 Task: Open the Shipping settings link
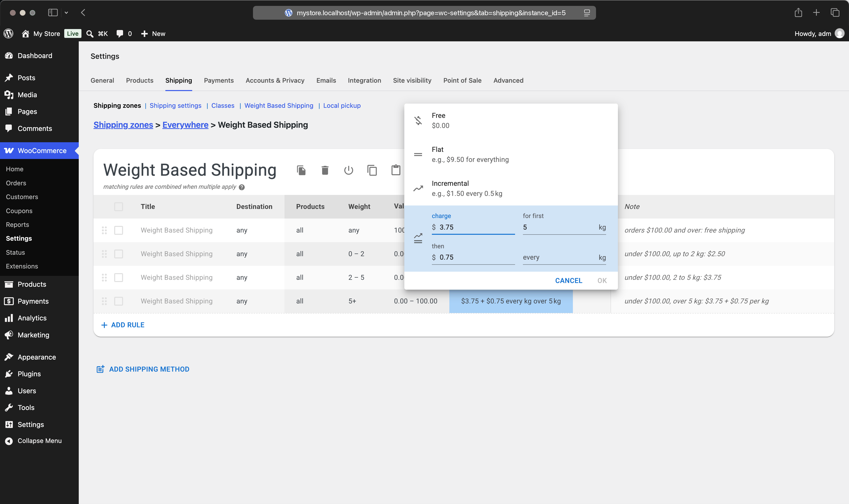(175, 106)
